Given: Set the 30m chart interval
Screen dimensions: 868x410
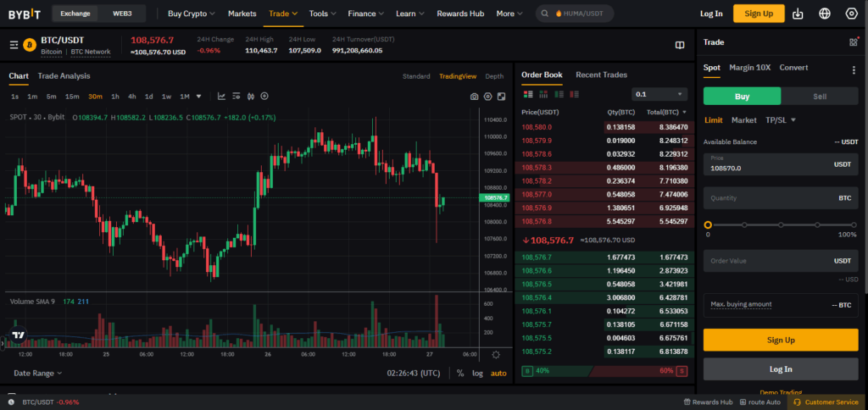Looking at the screenshot, I should (95, 97).
